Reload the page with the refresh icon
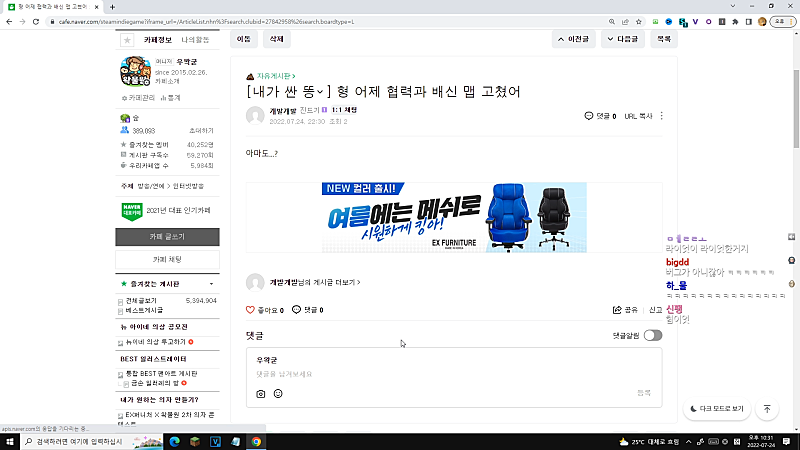800x450 pixels. pos(36,22)
